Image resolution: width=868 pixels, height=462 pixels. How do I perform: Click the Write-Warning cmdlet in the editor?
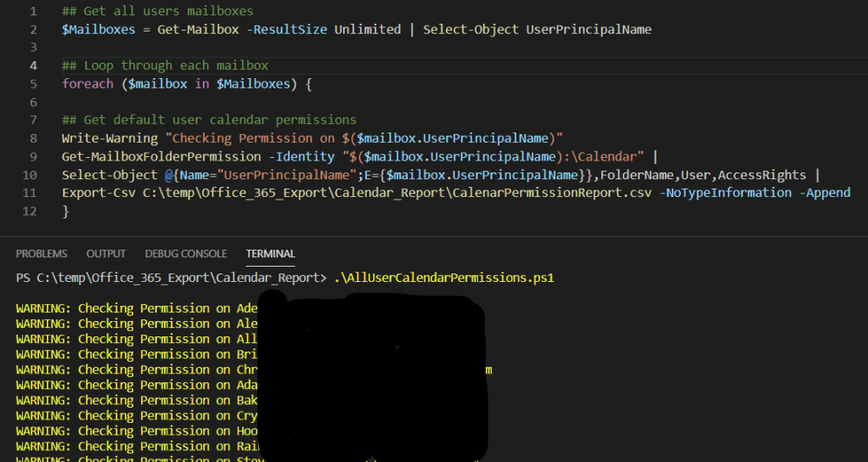[110, 138]
